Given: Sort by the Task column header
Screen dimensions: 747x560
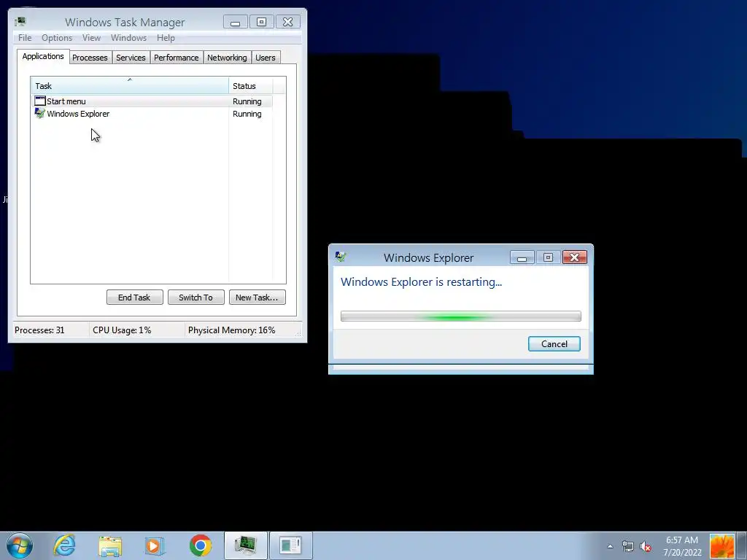Looking at the screenshot, I should pos(130,86).
